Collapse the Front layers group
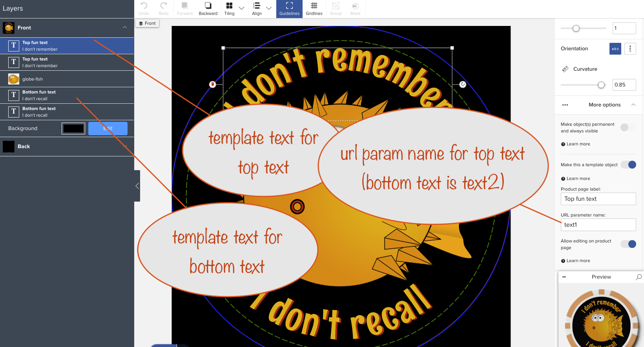Viewport: 644px width, 347px height. click(125, 28)
